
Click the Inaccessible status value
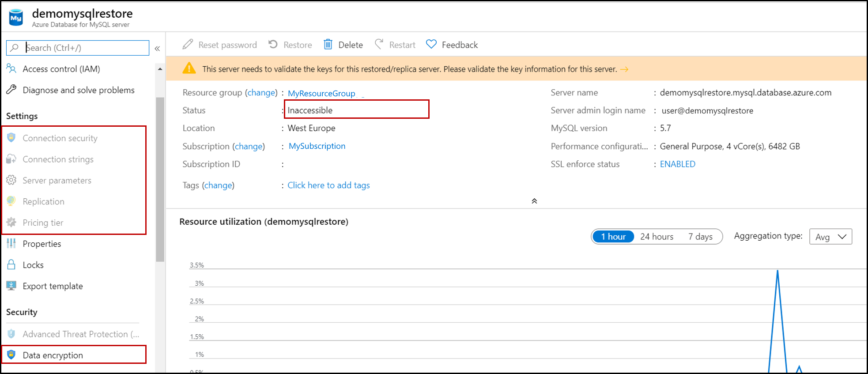pos(310,110)
